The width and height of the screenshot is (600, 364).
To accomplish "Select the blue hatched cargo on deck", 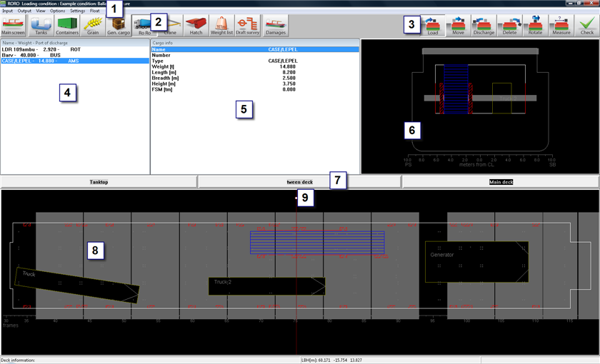I will click(317, 243).
